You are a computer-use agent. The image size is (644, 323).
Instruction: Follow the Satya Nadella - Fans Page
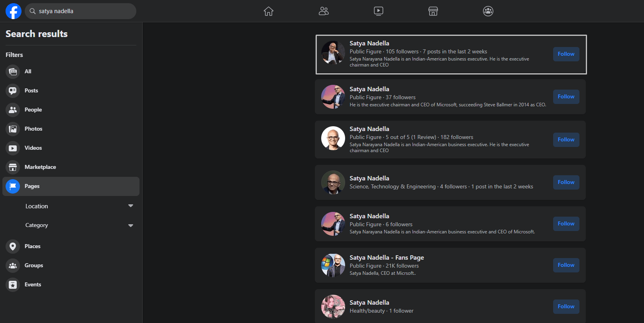coord(566,265)
